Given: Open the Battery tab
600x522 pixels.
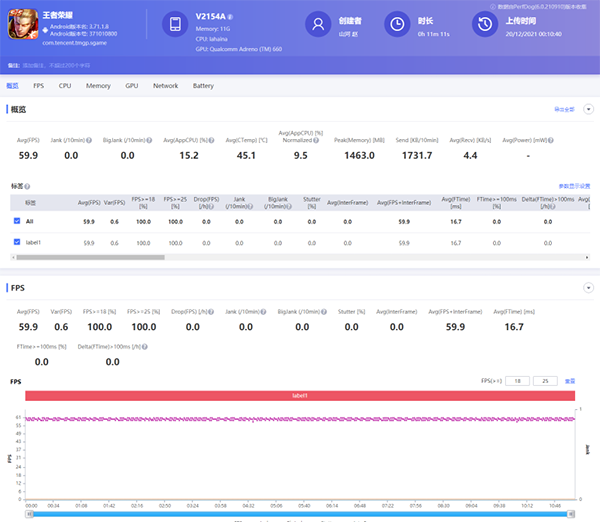Looking at the screenshot, I should [x=203, y=86].
